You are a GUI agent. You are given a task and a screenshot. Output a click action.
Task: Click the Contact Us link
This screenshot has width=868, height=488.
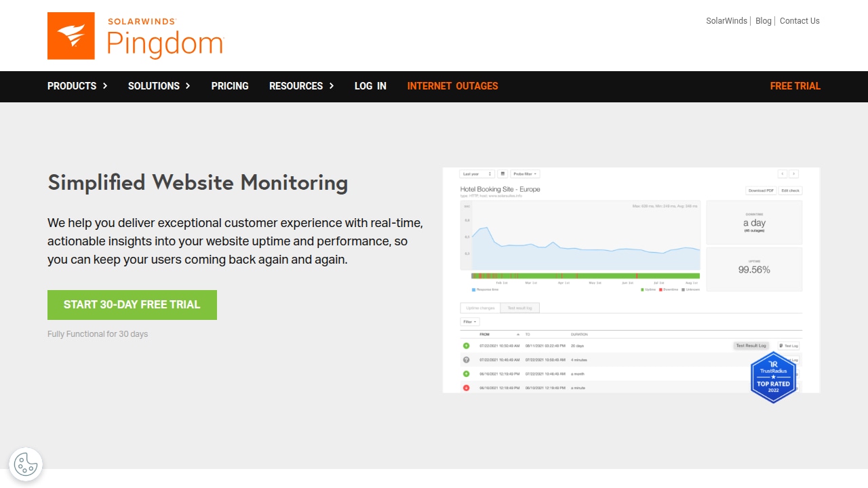(x=800, y=21)
